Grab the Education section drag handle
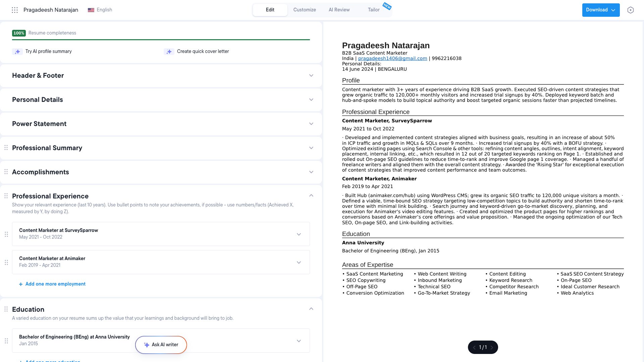The height and width of the screenshot is (362, 644). tap(6, 309)
